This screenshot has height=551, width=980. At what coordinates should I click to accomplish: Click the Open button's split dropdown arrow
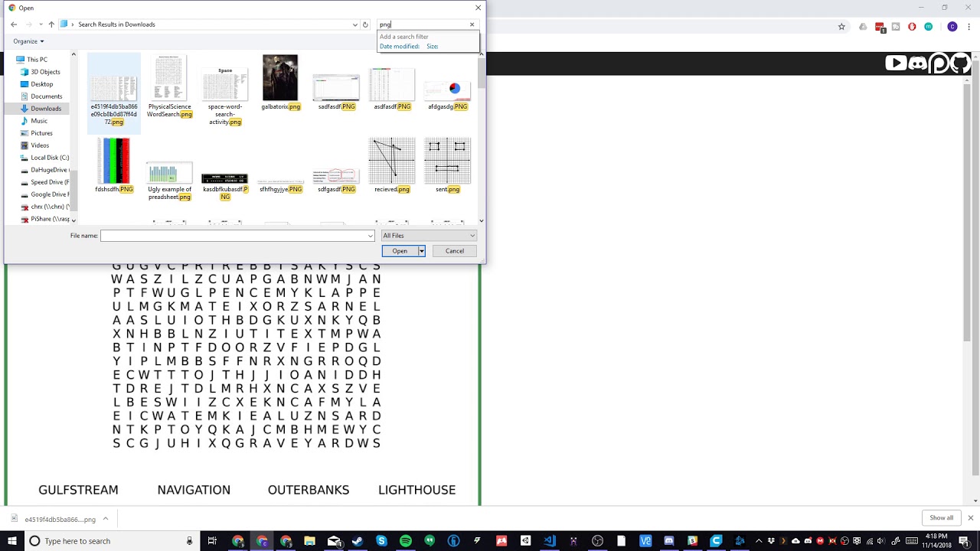click(x=421, y=251)
